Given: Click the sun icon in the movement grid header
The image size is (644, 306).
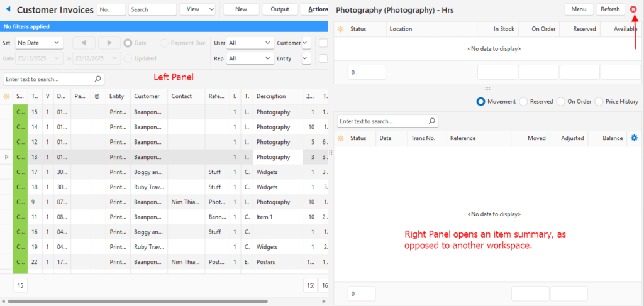Looking at the screenshot, I should coord(340,138).
